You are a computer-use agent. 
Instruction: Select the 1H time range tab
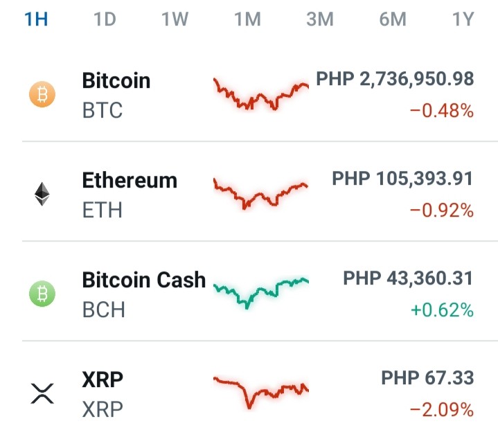36,19
